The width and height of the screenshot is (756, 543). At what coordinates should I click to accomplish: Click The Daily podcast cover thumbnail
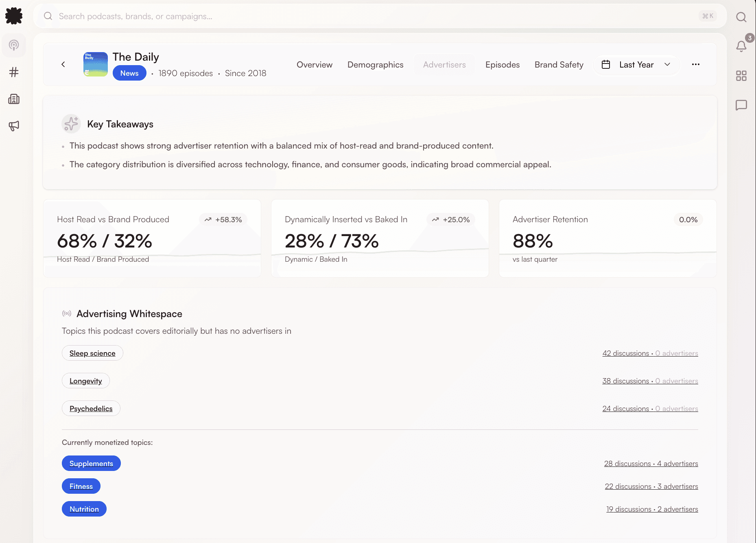pos(96,64)
